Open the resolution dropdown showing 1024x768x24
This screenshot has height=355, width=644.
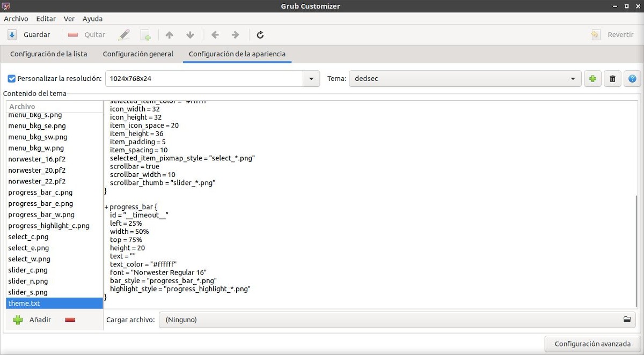310,78
